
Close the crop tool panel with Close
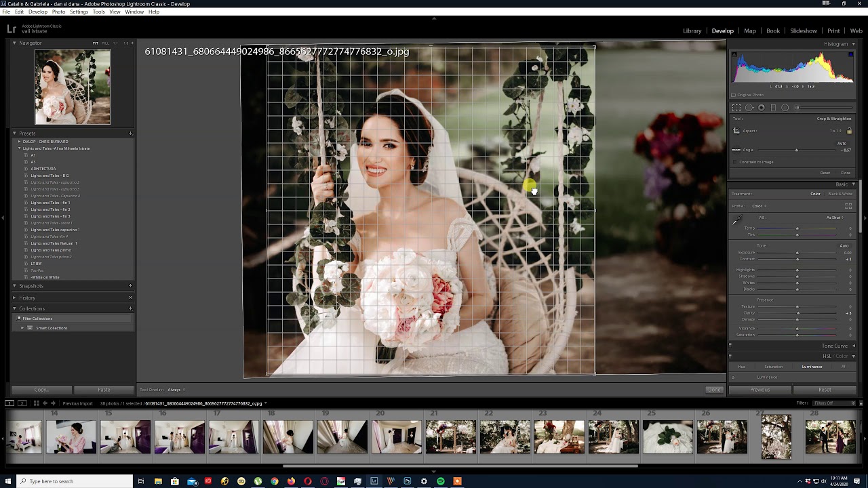(846, 173)
